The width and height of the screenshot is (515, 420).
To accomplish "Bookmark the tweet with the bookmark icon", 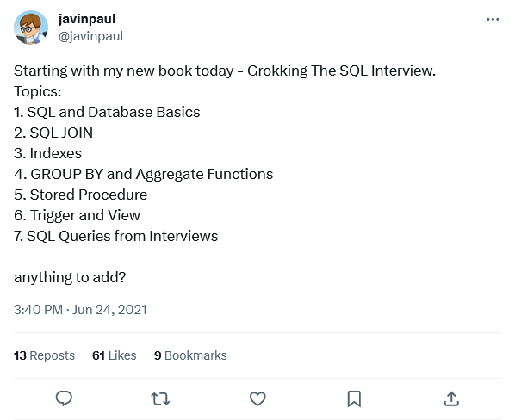I will click(x=354, y=398).
